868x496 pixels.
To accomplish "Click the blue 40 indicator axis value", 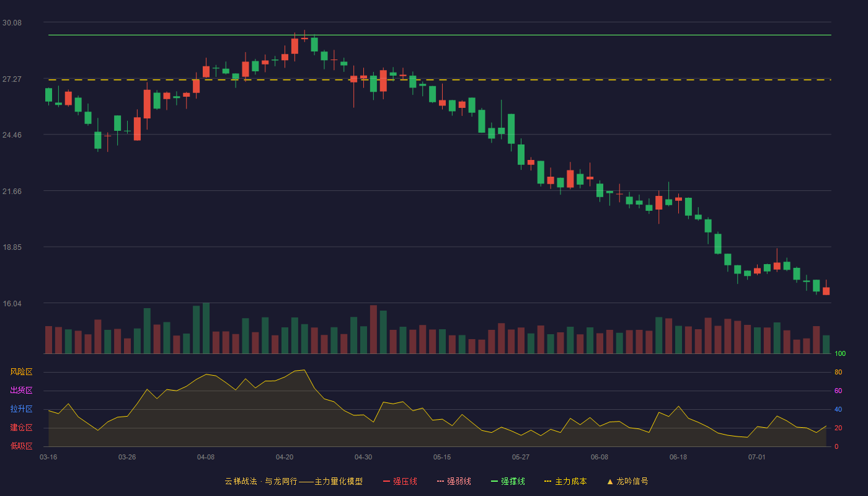I will tap(838, 410).
